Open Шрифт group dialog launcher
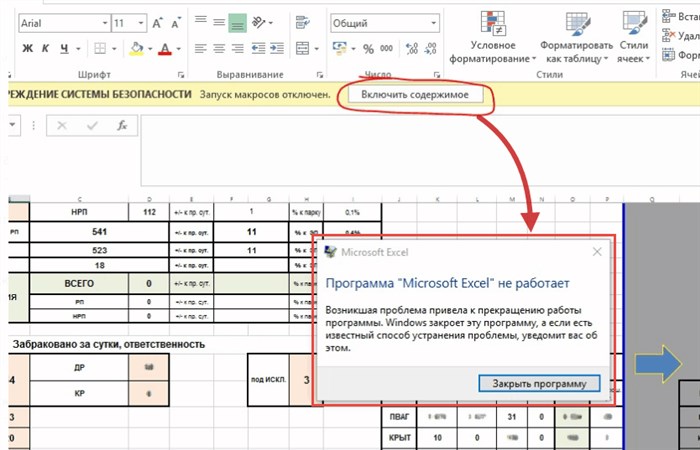Viewport: 700px width, 450px height. (x=181, y=75)
